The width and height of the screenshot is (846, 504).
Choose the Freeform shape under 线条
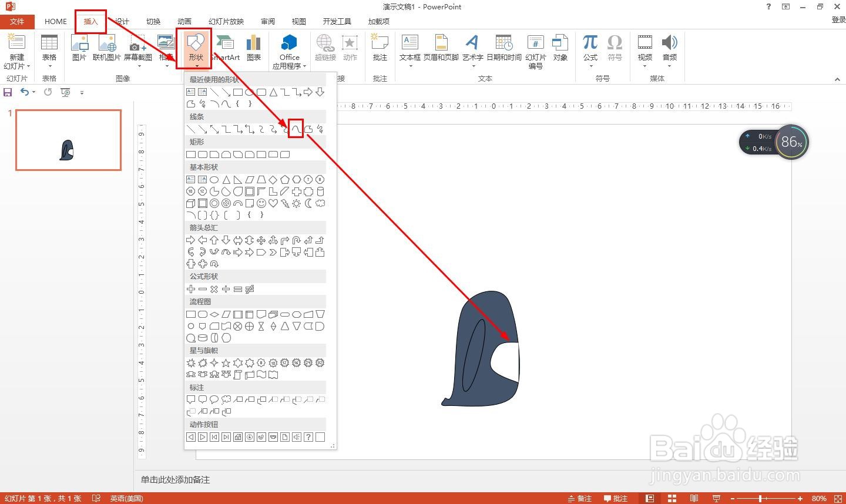pyautogui.click(x=308, y=129)
